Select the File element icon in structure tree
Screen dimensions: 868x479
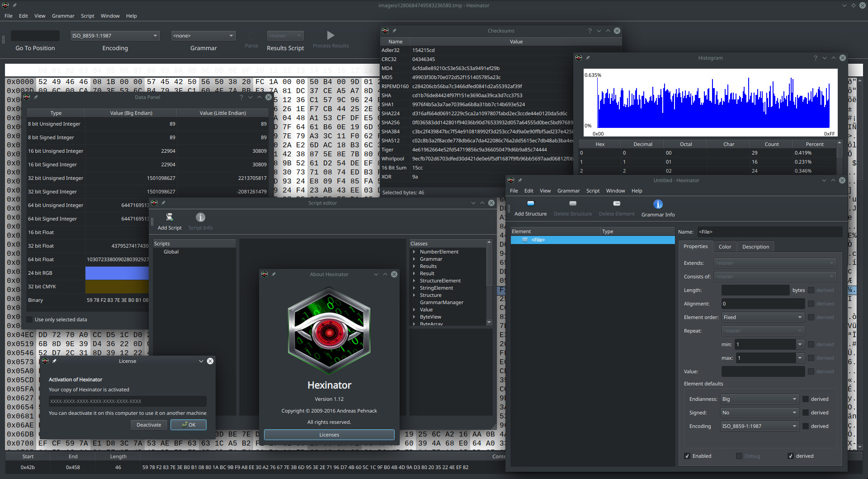click(x=525, y=240)
